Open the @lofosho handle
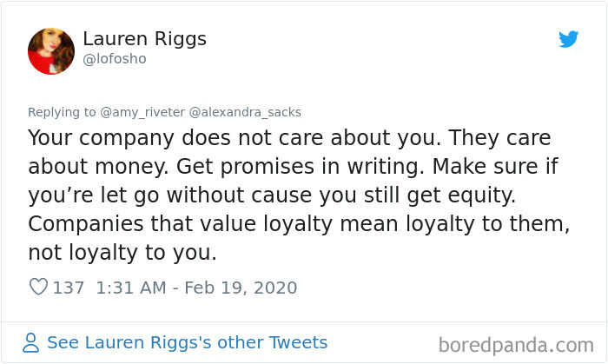The height and width of the screenshot is (364, 608). pyautogui.click(x=115, y=59)
